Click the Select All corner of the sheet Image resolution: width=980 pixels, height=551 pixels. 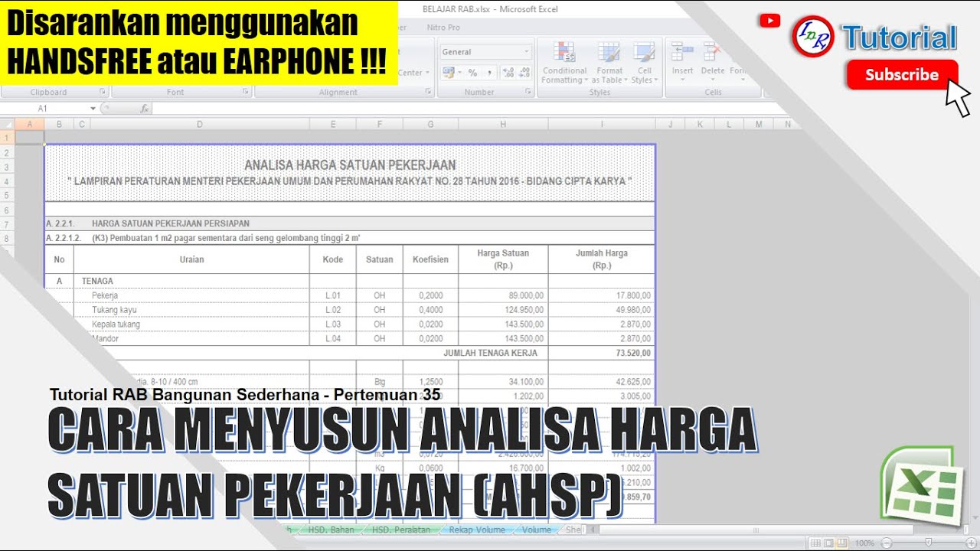(7, 124)
